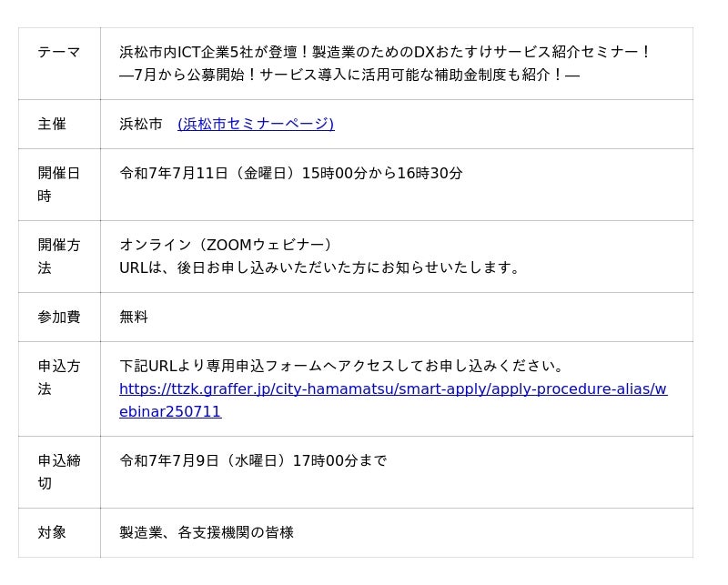Click the URLは、後日お申し込み notice text

(319, 267)
